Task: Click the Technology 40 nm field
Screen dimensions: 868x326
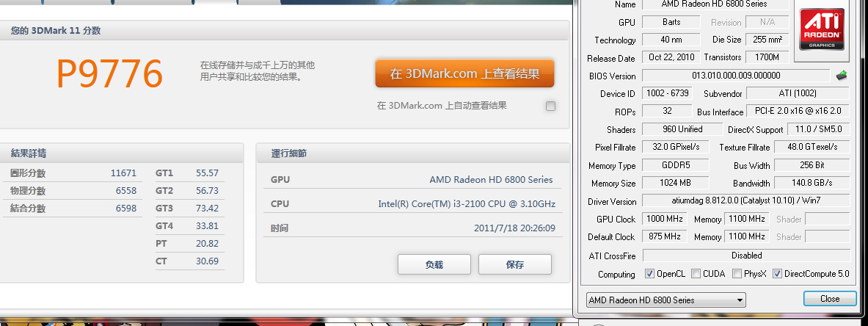Action: (671, 40)
